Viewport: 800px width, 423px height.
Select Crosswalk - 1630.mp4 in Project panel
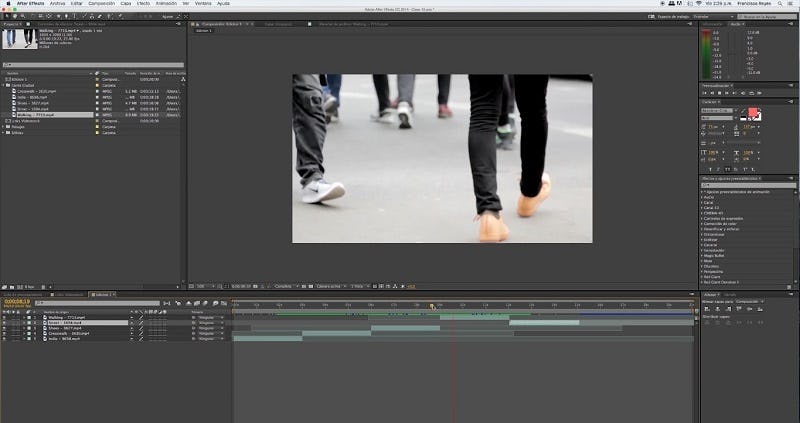pos(37,91)
